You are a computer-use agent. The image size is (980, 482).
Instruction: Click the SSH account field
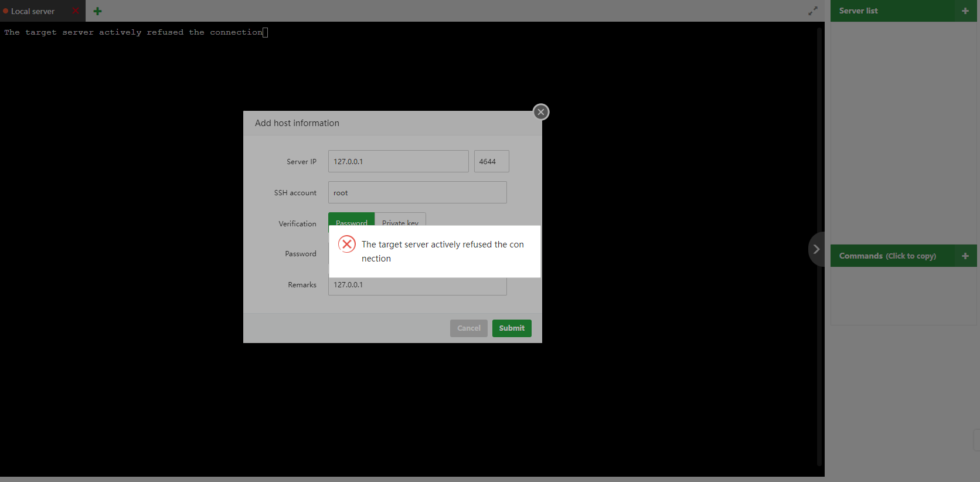(x=417, y=192)
